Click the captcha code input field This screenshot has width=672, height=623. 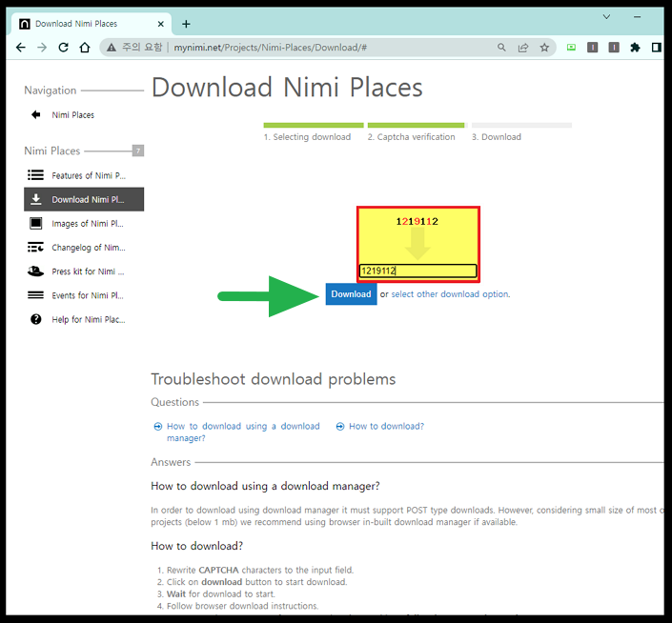pyautogui.click(x=417, y=271)
